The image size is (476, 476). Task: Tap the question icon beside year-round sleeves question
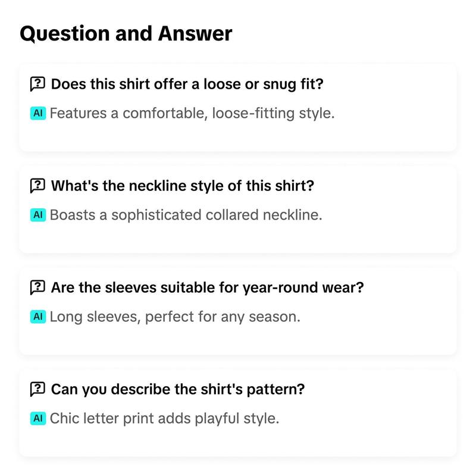[x=37, y=287]
